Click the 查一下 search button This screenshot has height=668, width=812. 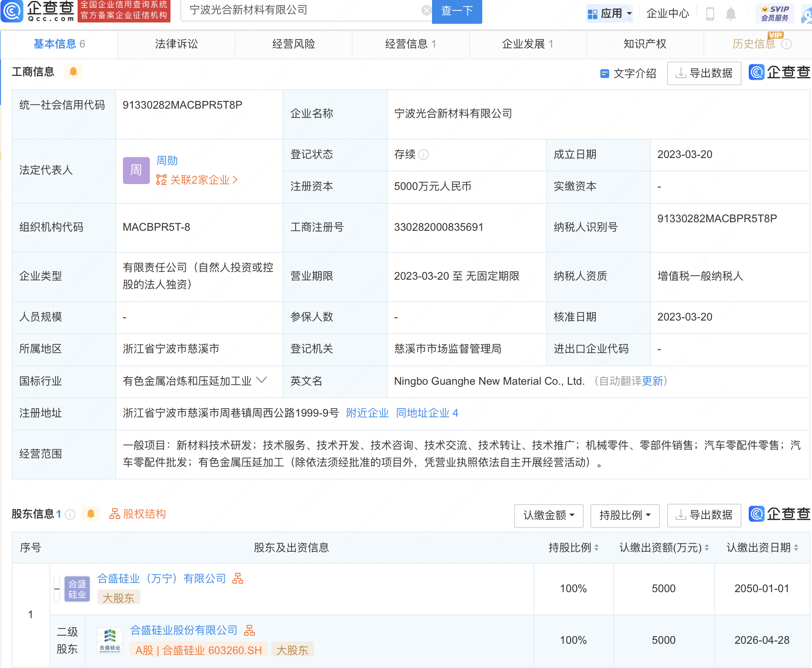457,11
